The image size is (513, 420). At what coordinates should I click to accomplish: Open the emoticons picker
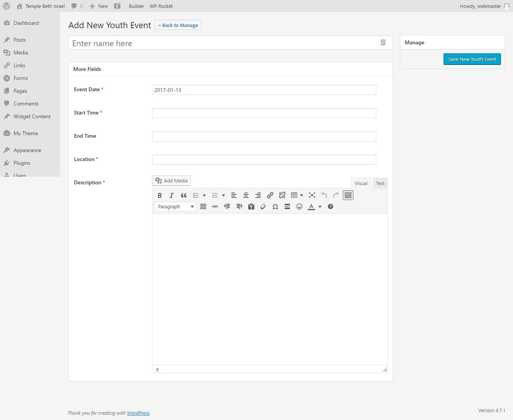[x=299, y=206]
